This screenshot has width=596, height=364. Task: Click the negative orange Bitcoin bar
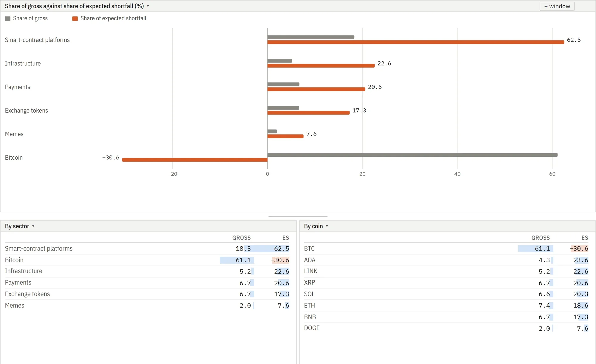tap(195, 160)
